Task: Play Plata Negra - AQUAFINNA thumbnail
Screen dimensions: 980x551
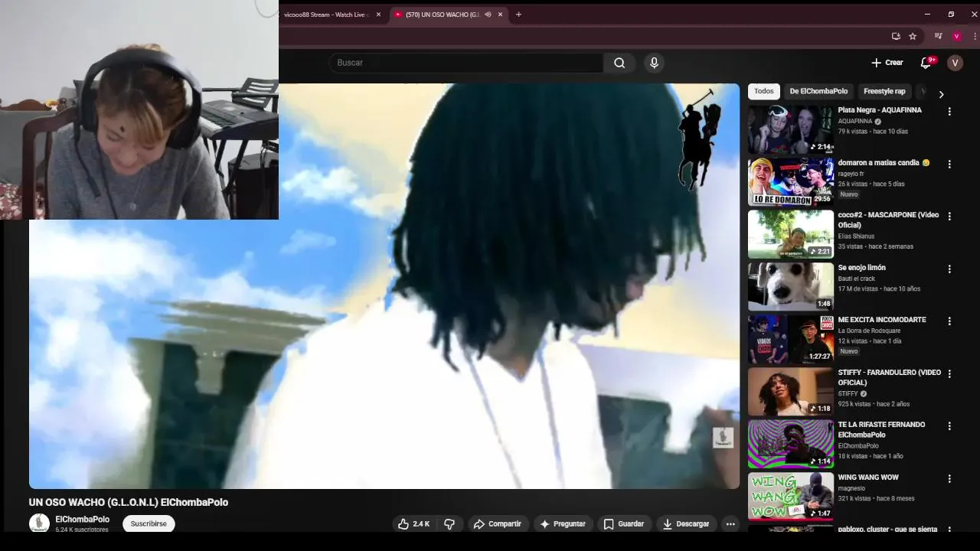Action: click(x=791, y=129)
